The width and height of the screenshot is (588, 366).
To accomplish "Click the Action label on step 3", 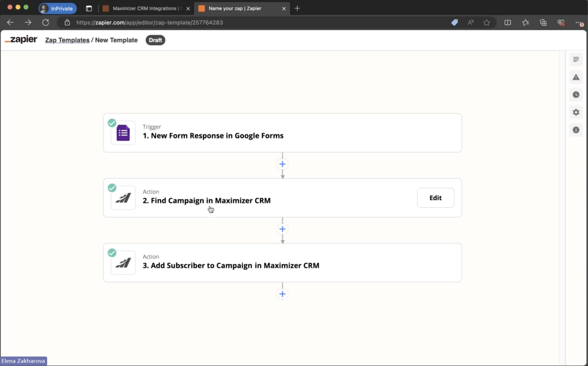I will coord(151,257).
